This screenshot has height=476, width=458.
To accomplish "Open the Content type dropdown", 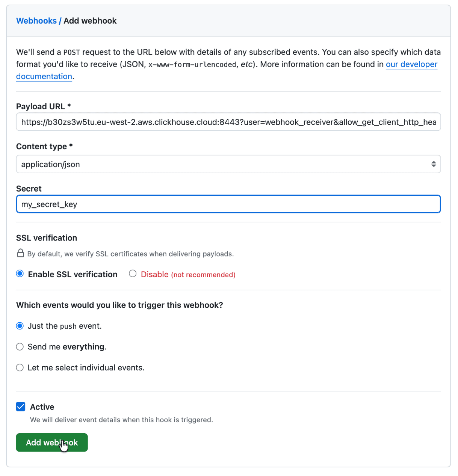I will click(228, 164).
